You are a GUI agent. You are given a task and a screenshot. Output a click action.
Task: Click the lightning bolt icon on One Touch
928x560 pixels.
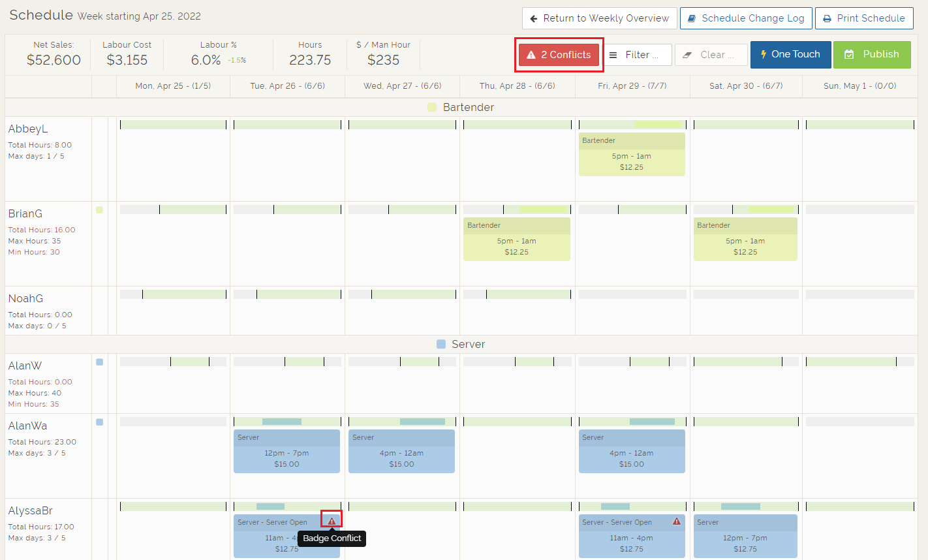[763, 55]
